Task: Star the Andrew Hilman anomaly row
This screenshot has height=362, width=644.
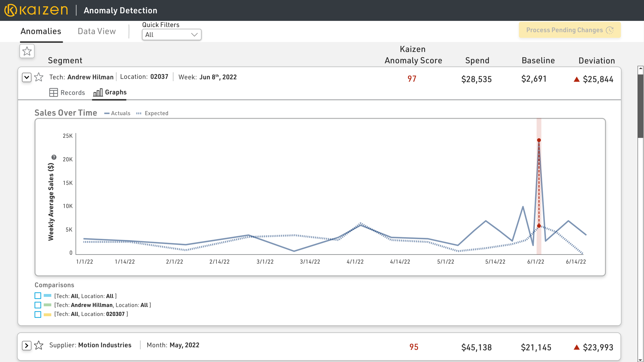Action: pyautogui.click(x=39, y=77)
